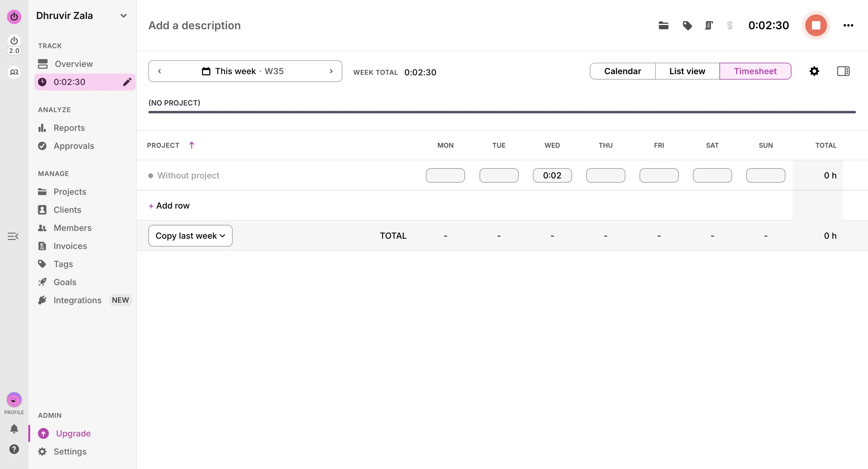
Task: Click the invoice icon in timer bar
Action: point(709,25)
